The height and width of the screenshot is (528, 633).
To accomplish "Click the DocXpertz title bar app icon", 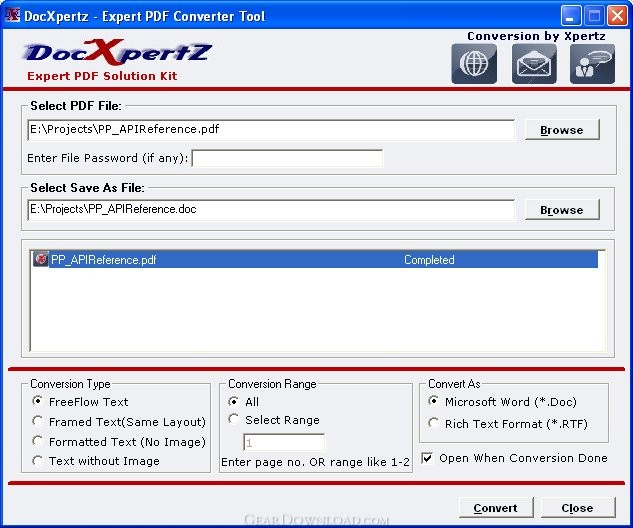I will (x=14, y=16).
